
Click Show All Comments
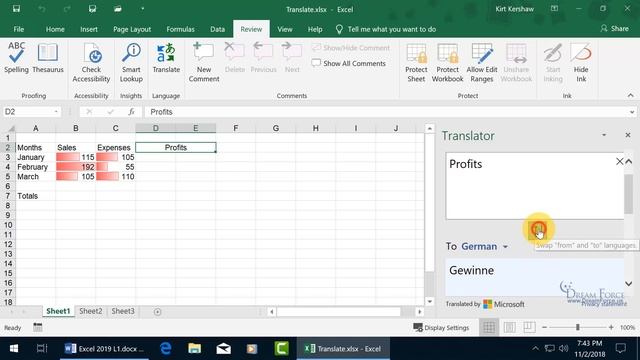349,63
